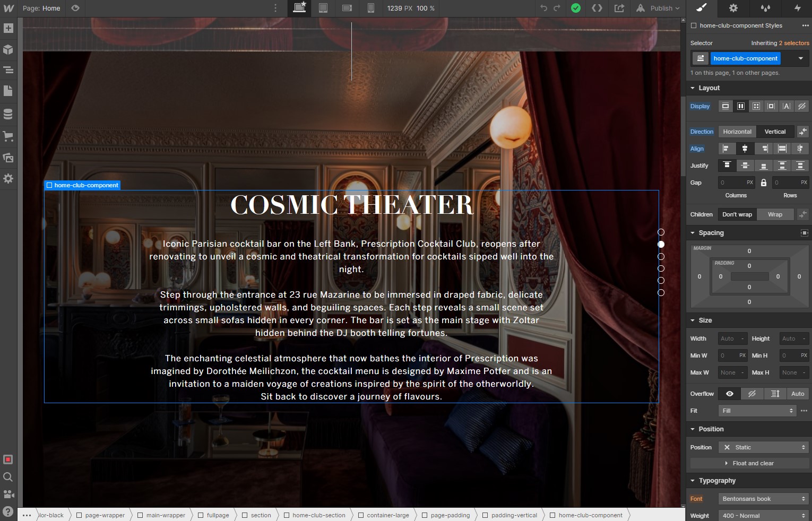This screenshot has width=812, height=521.
Task: Open the CMS Collections panel
Action: (8, 114)
